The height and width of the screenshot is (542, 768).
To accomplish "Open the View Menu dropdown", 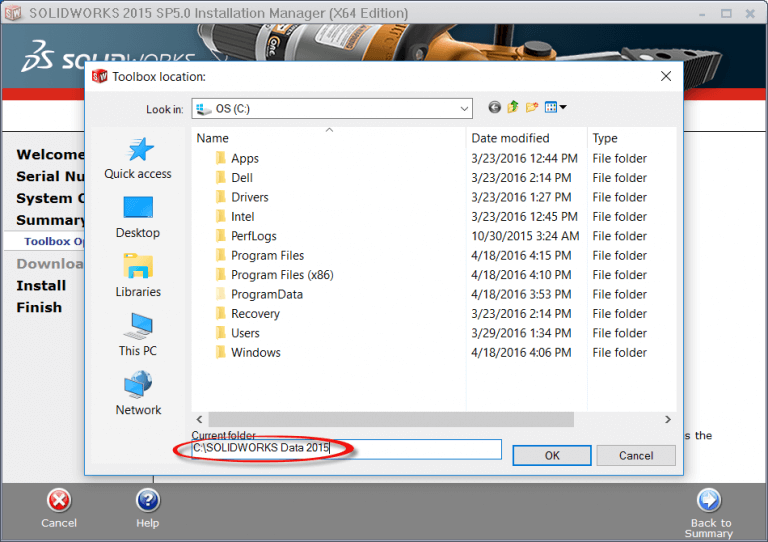I will coord(557,108).
